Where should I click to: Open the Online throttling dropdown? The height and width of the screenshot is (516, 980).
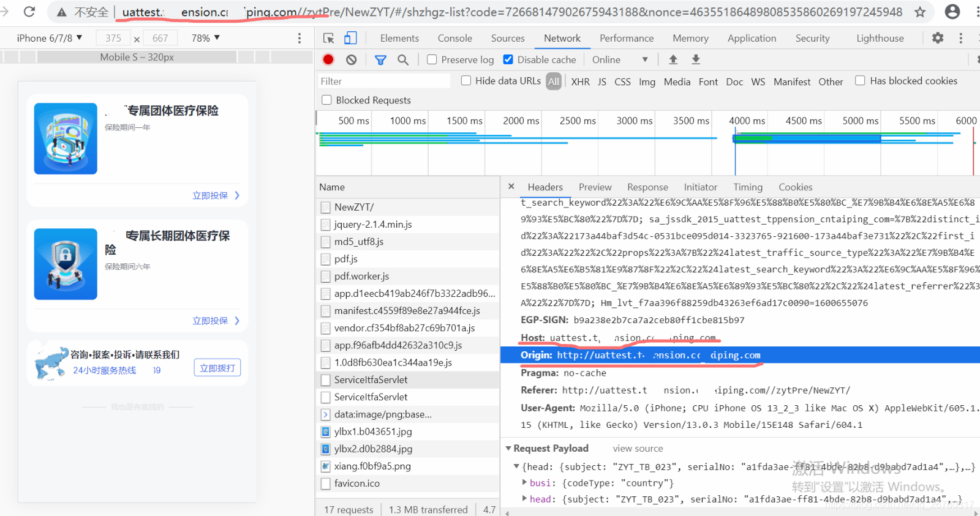point(619,59)
